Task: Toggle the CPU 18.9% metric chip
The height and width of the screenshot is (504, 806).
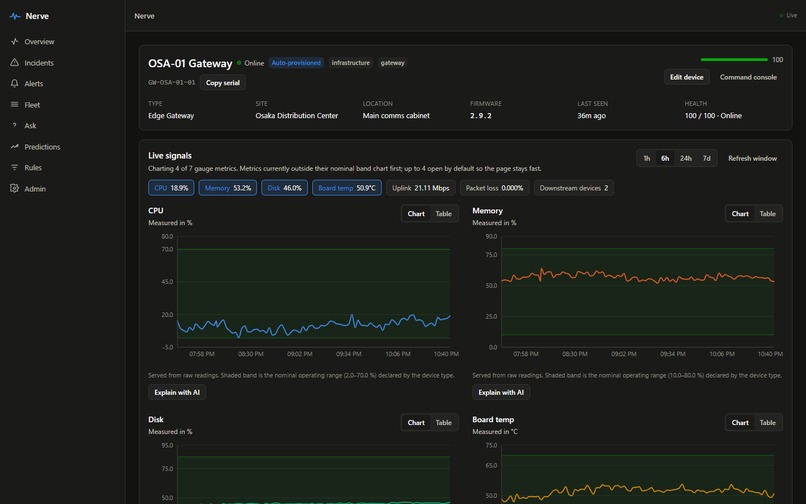Action: pos(171,188)
